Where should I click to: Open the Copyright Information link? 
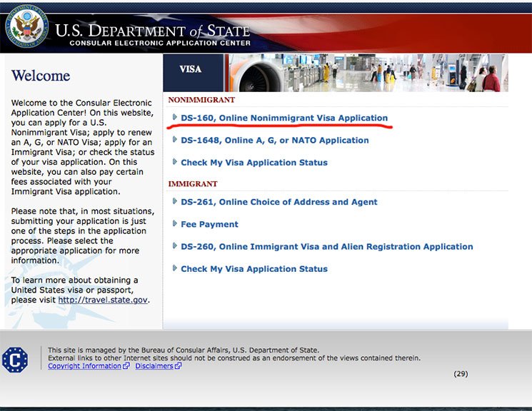coord(84,366)
